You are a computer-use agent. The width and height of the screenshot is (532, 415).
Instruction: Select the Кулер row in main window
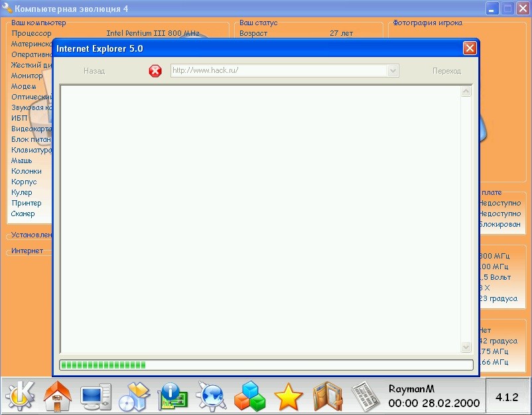click(x=22, y=192)
